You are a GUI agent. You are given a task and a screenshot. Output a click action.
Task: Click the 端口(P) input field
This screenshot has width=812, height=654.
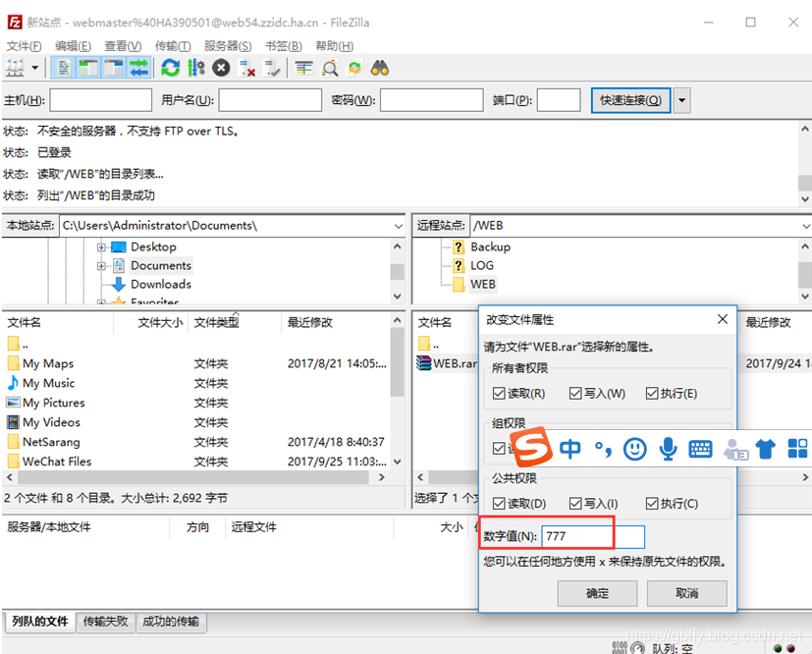point(559,100)
